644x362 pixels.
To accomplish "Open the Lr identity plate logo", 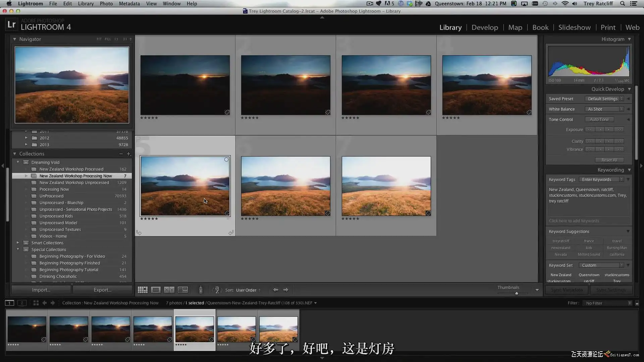I will point(11,24).
